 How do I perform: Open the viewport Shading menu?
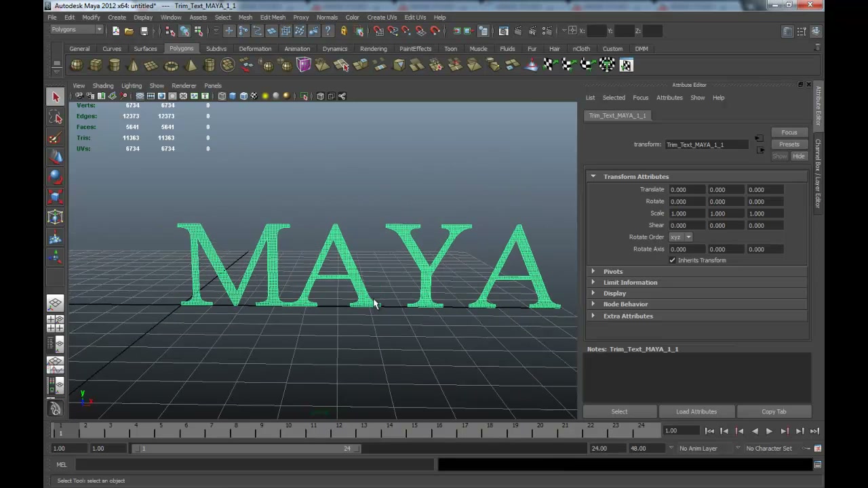[x=103, y=86]
